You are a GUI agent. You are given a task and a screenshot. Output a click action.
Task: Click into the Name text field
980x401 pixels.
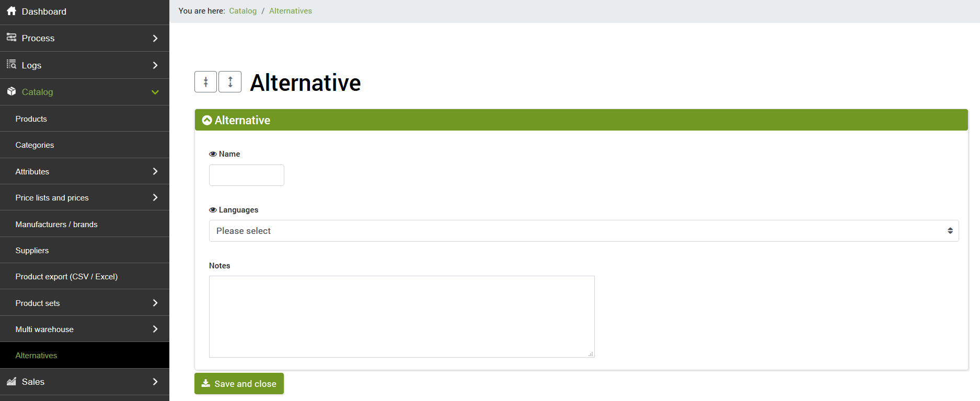246,175
